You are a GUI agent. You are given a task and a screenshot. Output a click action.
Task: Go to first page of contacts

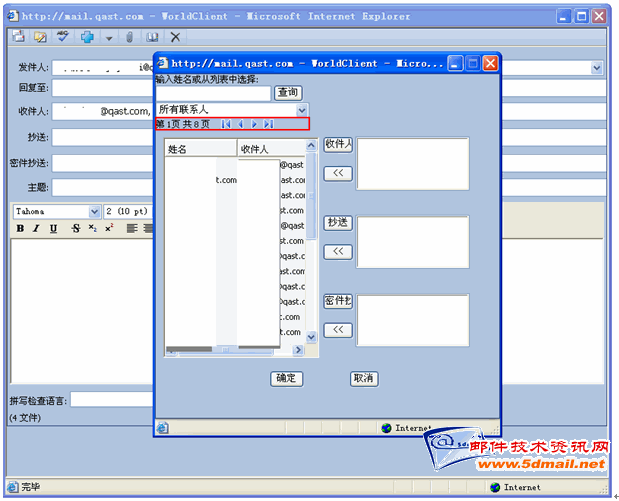pos(227,124)
